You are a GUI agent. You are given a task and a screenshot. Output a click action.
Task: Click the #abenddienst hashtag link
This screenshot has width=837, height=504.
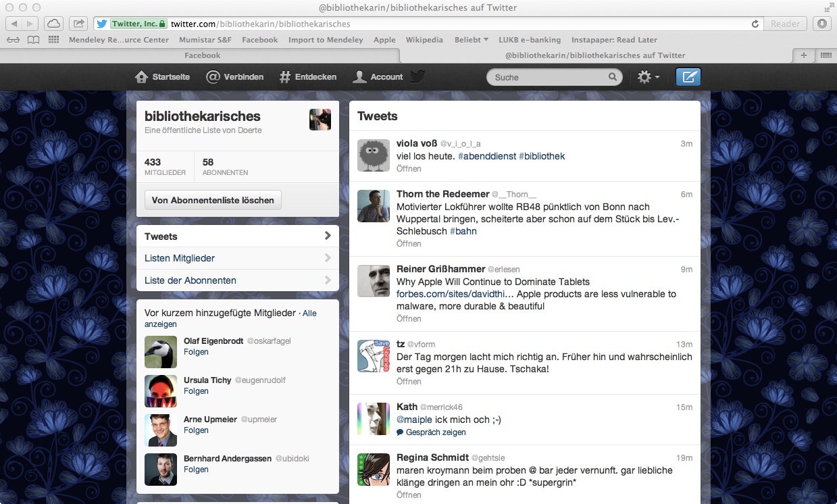486,156
